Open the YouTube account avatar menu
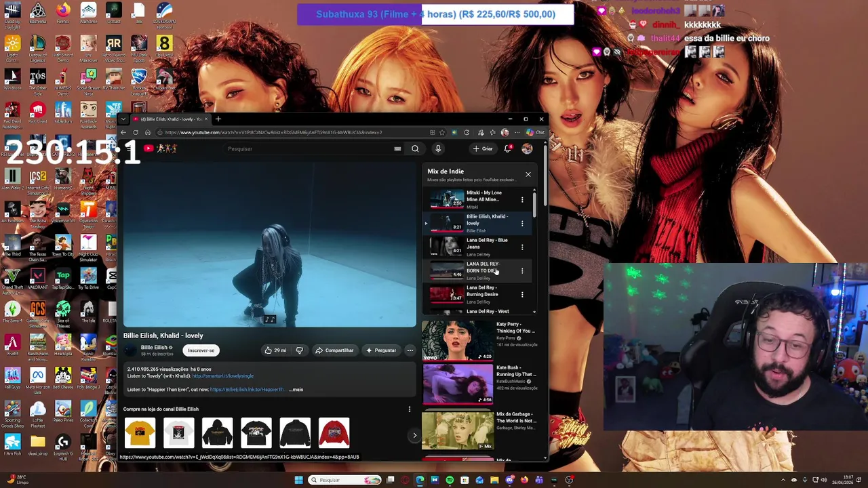 (527, 148)
